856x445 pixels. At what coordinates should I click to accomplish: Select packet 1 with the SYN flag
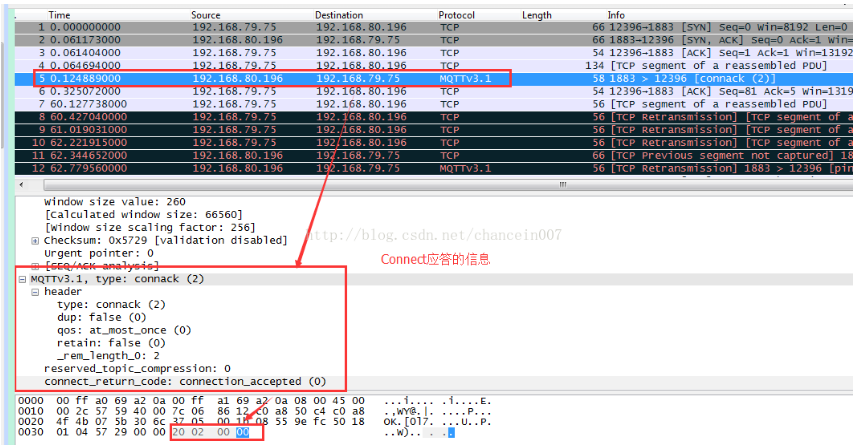tap(434, 27)
